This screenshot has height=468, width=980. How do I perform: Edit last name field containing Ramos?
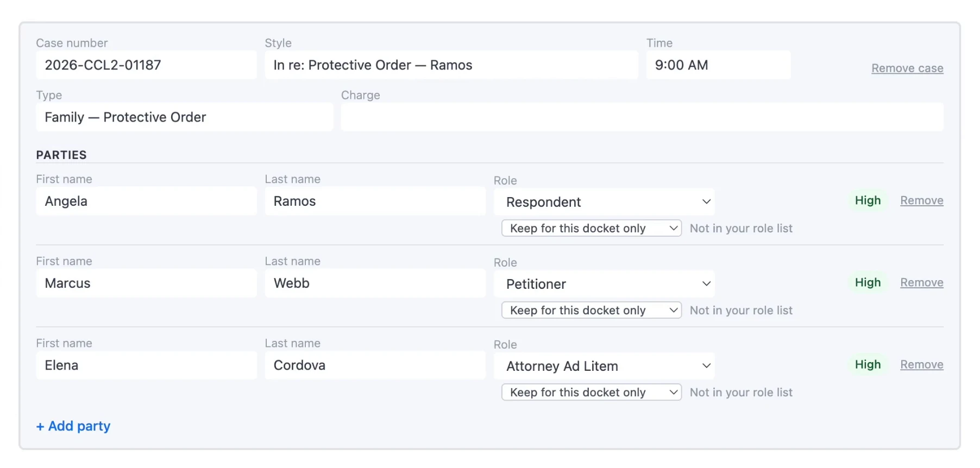(375, 201)
